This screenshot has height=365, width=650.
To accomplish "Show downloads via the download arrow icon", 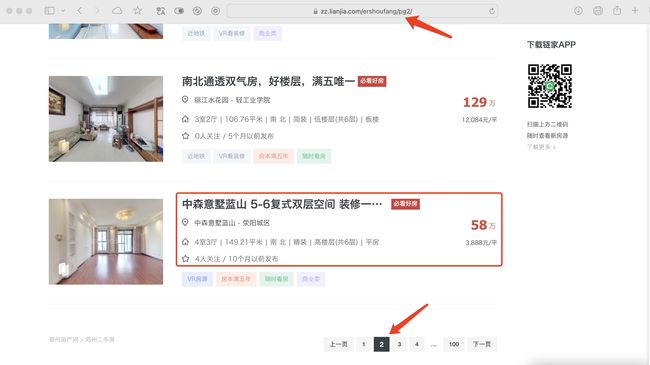I will [578, 11].
